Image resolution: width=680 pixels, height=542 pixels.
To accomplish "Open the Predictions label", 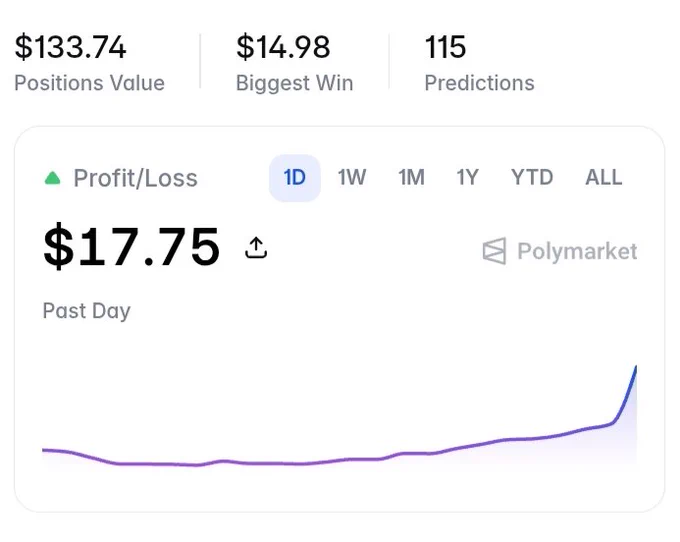I will (479, 83).
